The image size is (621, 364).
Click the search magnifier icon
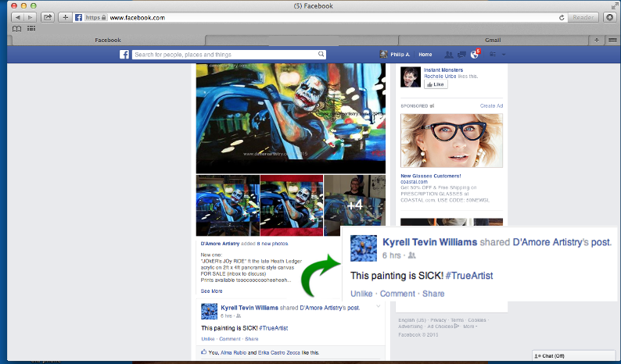321,54
